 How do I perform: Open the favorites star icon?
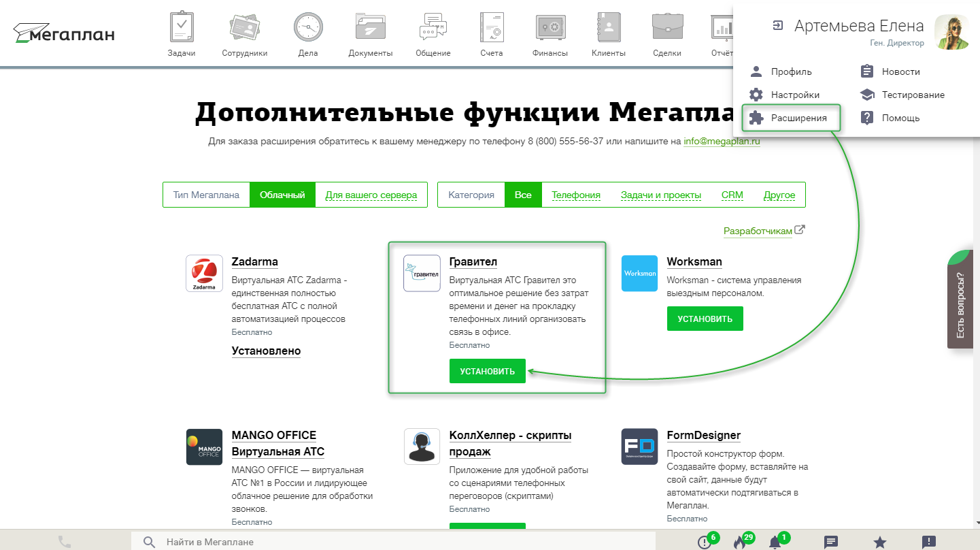(880, 542)
